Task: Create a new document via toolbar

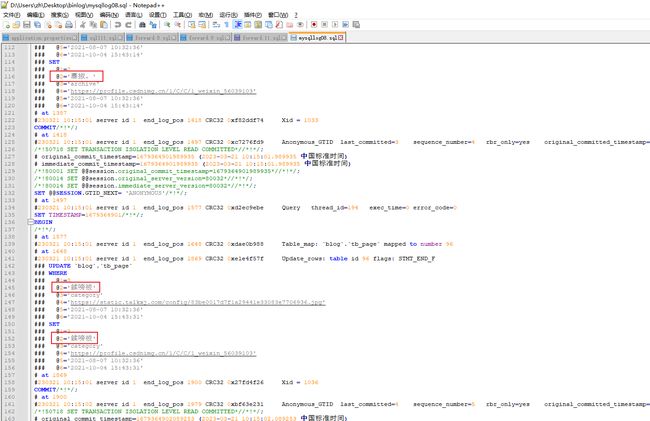Action: 7,25
